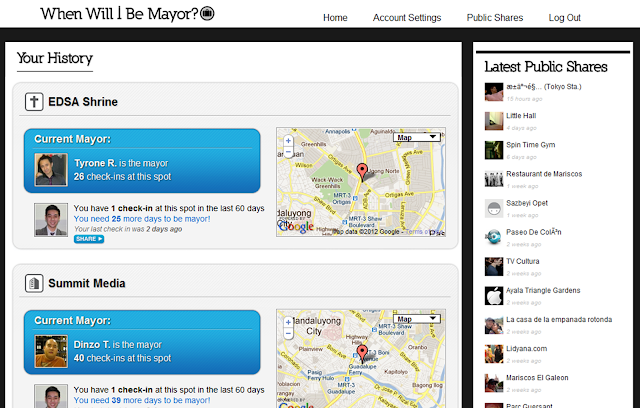The height and width of the screenshot is (408, 640).
Task: Open the Spin Time Gym public share
Action: (531, 145)
